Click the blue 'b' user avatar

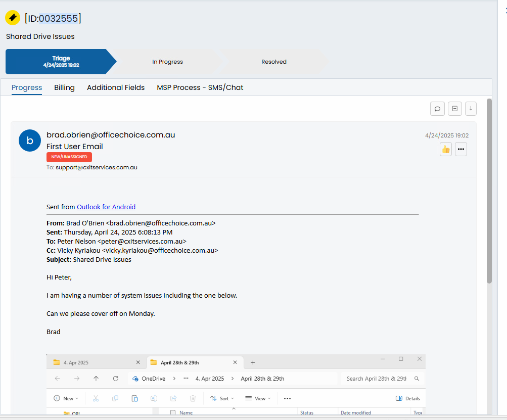point(30,141)
